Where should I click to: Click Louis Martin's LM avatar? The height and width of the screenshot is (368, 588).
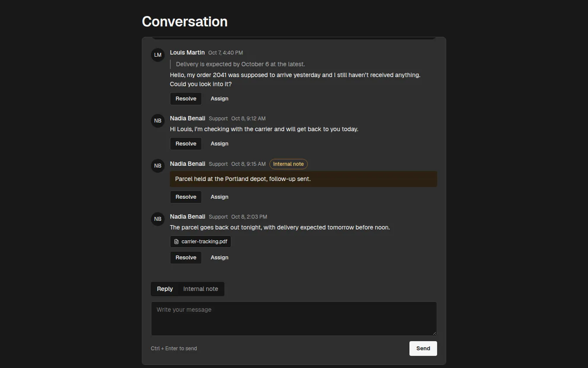pyautogui.click(x=158, y=55)
